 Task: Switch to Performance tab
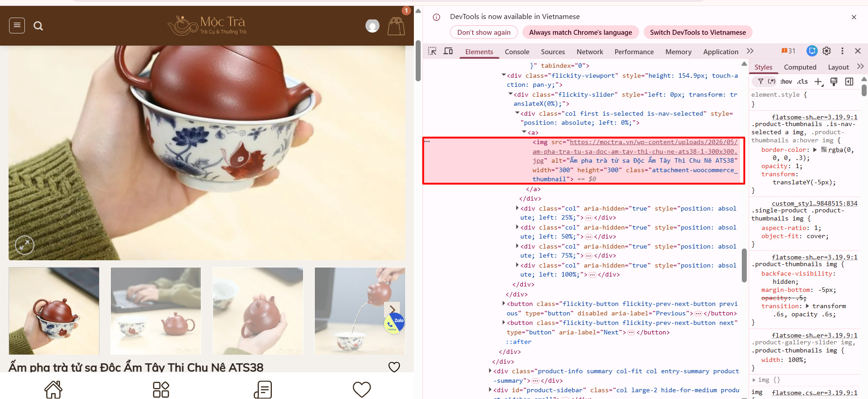(x=634, y=52)
